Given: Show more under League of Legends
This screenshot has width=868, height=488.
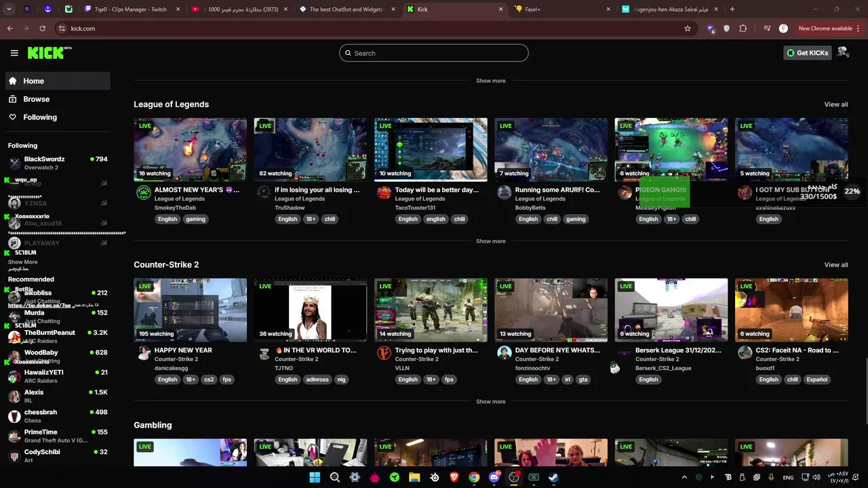Looking at the screenshot, I should (490, 241).
